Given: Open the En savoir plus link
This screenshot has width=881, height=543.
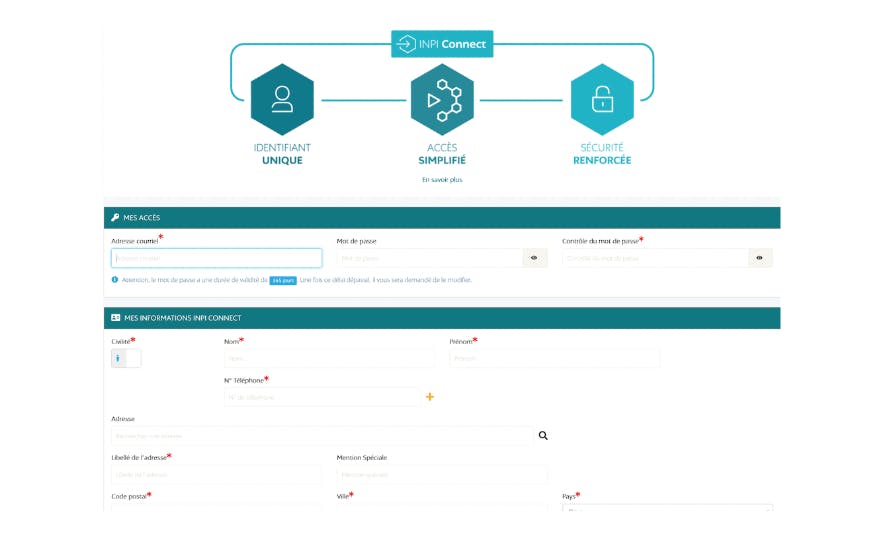Looking at the screenshot, I should pyautogui.click(x=442, y=180).
